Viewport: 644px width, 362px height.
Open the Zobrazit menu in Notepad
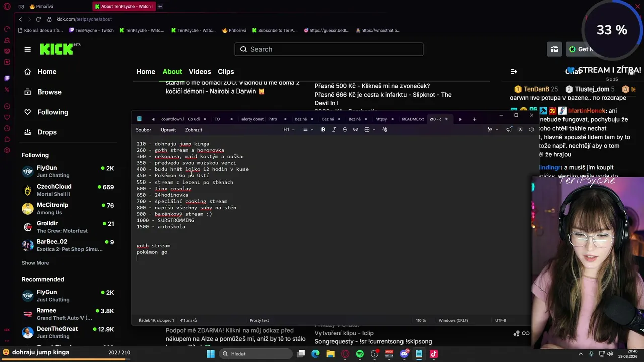[x=194, y=130]
